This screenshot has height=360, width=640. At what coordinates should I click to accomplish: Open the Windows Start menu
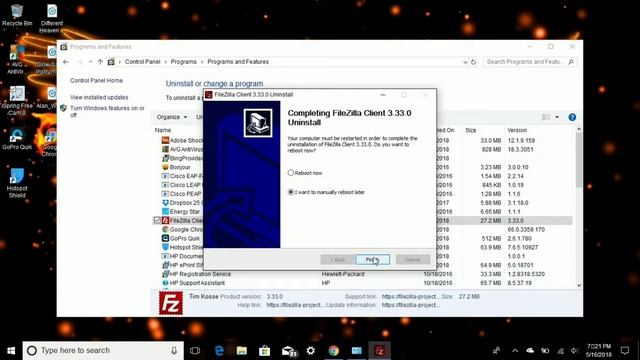click(x=11, y=351)
